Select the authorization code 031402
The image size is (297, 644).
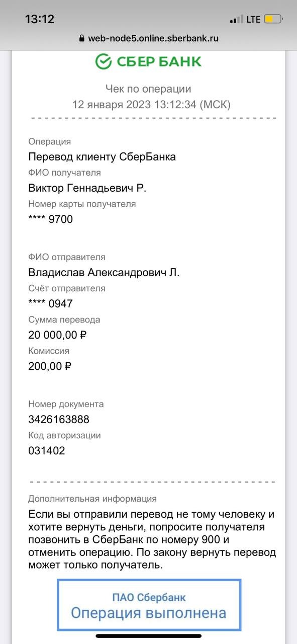coord(47,450)
